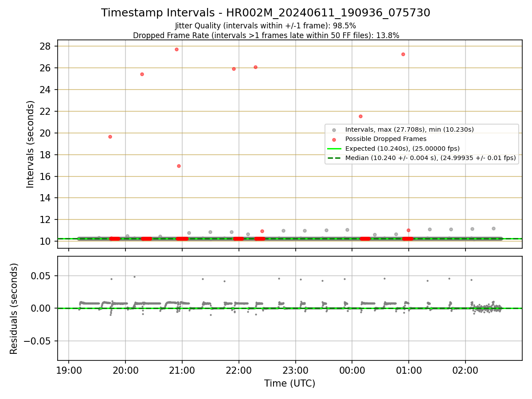Select the highest red dropped-frame point near 27.7 seconds

click(x=176, y=49)
